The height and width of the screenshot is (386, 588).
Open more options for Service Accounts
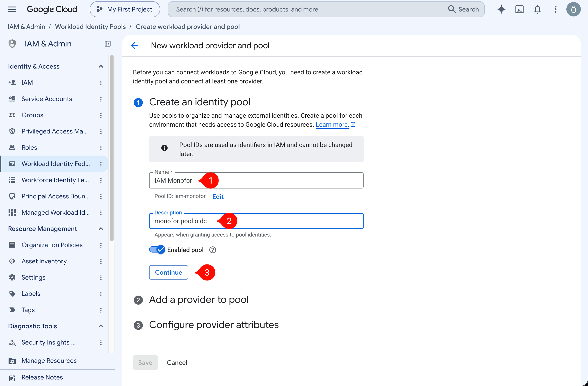click(101, 99)
